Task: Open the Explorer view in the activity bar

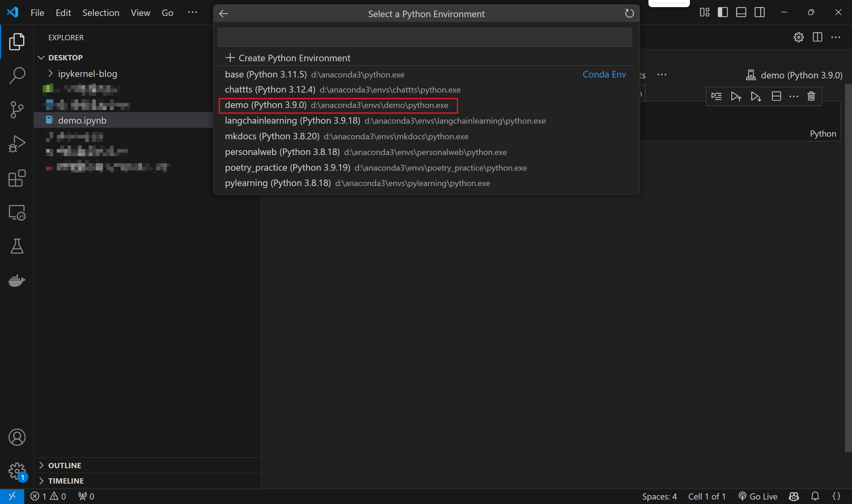Action: click(17, 41)
